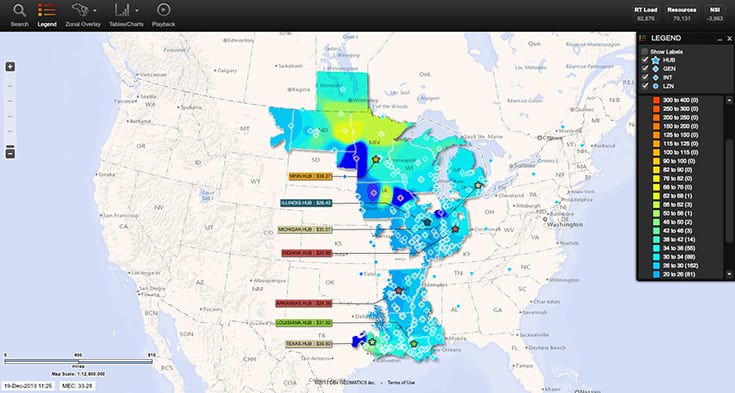Open the Terms of Use link
Viewport: 735px width, 393px height.
(x=401, y=383)
